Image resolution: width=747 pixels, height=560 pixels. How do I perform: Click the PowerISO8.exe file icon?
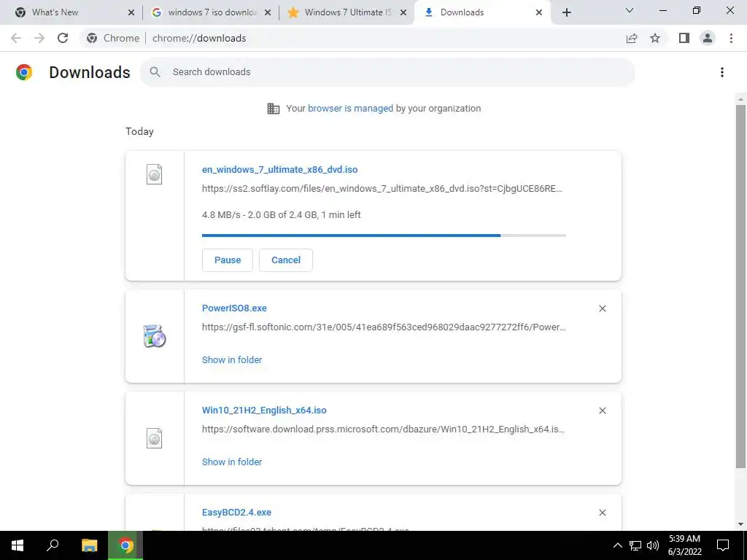[x=155, y=335]
